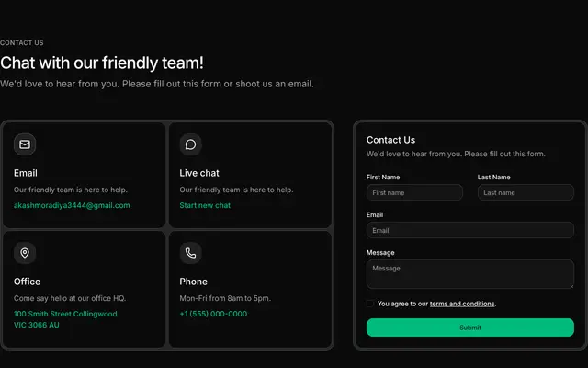Click the Last Name field label

(494, 178)
